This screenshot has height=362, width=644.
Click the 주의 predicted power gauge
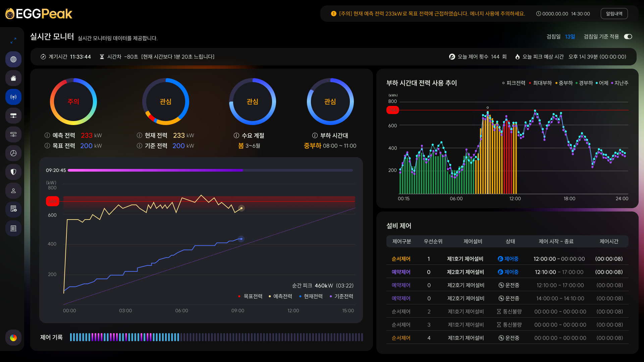[73, 102]
